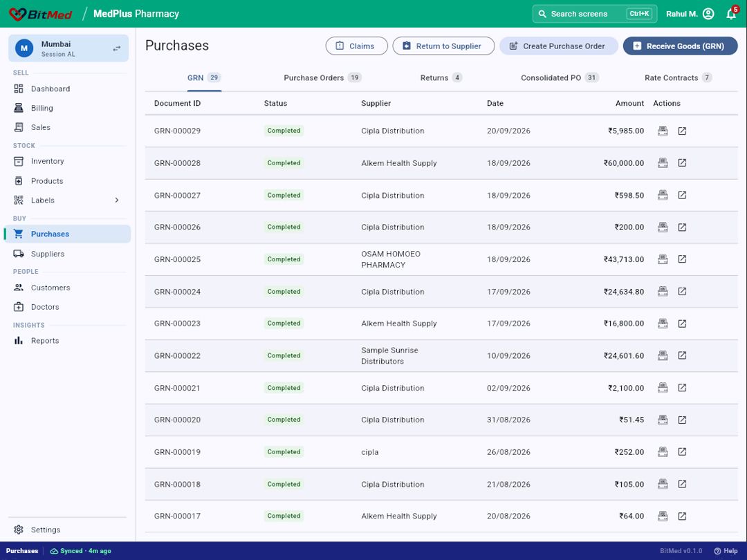This screenshot has height=560, width=747.
Task: Open the notifications bell
Action: pos(731,14)
